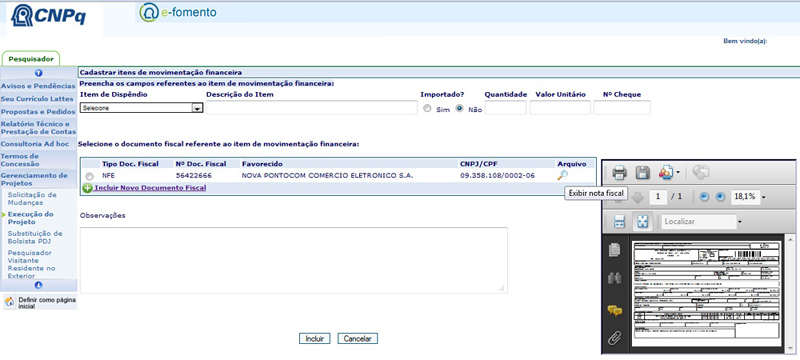Select 'Não' for Importado
The image size is (800, 360).
point(460,109)
